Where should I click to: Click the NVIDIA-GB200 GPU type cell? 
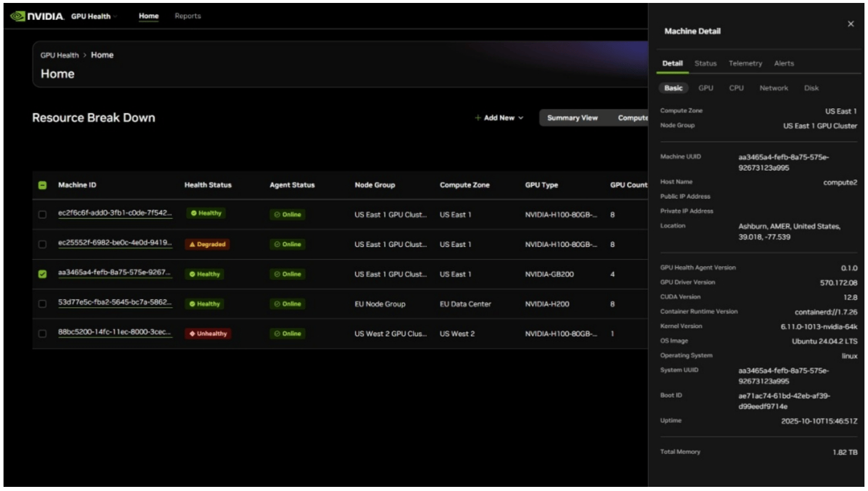pos(550,274)
